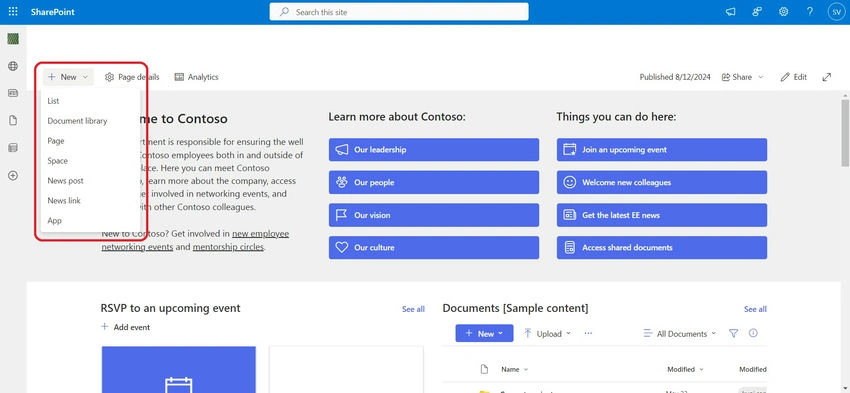Open the info details pane icon

[x=753, y=333]
